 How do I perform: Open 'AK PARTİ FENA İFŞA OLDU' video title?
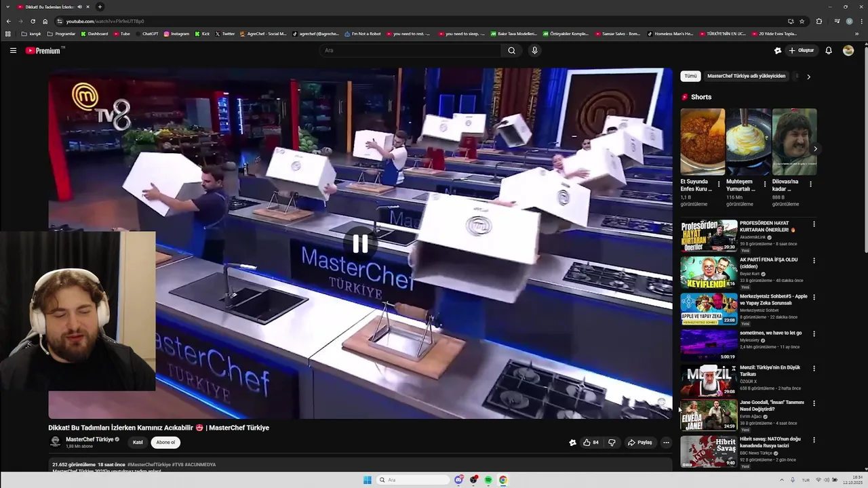click(768, 263)
